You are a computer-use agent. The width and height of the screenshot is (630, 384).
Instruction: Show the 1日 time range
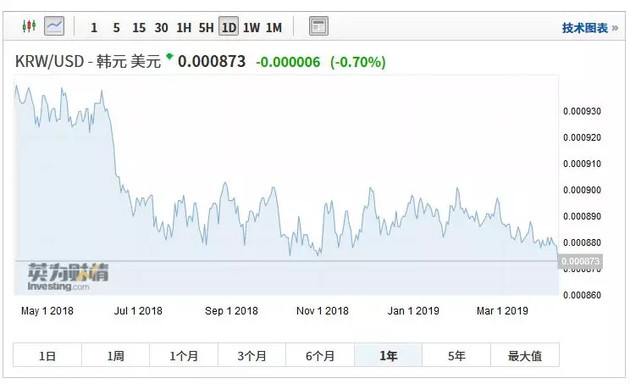click(x=47, y=355)
